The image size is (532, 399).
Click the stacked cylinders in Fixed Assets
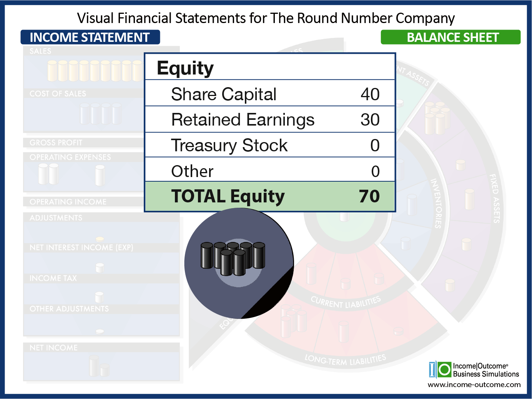click(437, 118)
